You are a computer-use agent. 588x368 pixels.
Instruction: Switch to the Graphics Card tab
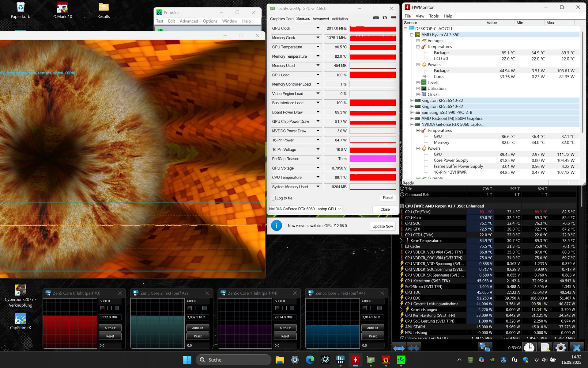281,19
